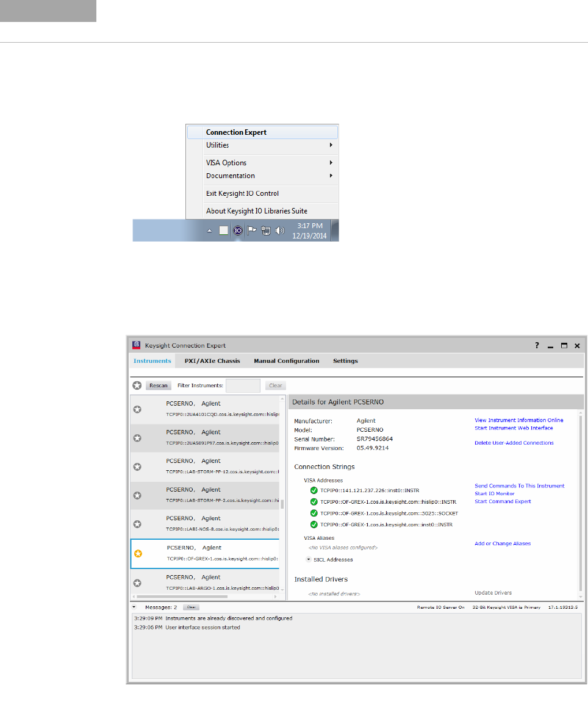The height and width of the screenshot is (702, 588).
Task: Toggle favorite star for LAB-STORM-PP-12 instrument
Action: click(x=137, y=467)
